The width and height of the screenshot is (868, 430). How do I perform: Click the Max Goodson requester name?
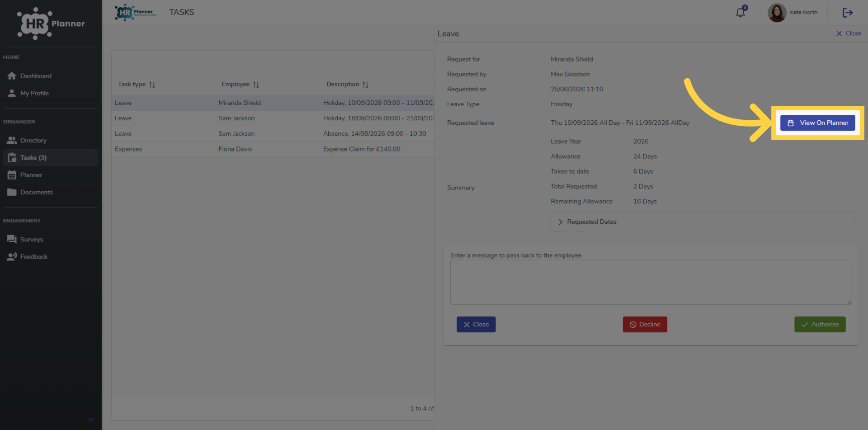point(570,74)
